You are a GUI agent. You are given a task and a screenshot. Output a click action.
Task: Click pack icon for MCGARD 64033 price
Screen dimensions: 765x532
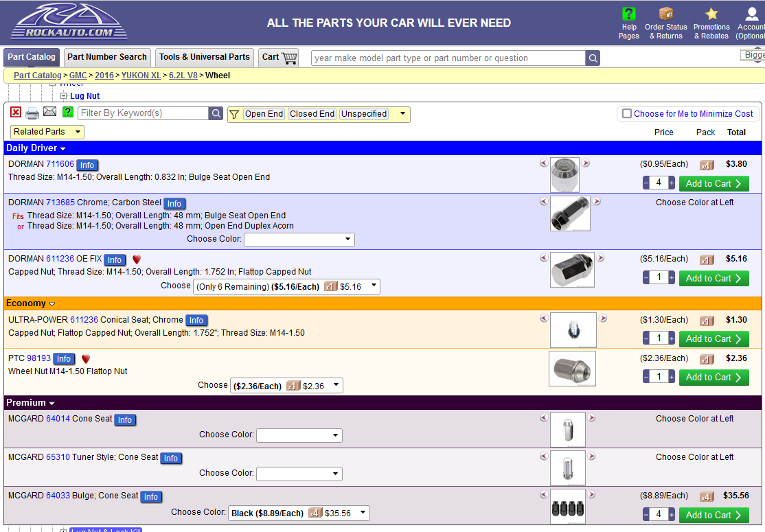707,496
